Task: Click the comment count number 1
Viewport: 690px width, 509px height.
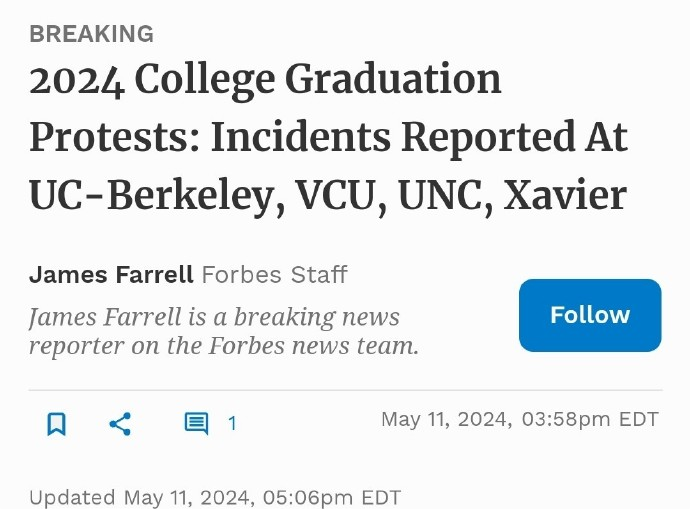Action: [x=232, y=424]
